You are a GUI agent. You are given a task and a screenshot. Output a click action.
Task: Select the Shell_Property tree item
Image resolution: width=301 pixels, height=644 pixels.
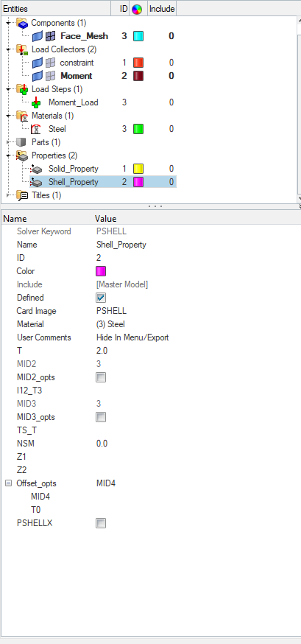(74, 182)
